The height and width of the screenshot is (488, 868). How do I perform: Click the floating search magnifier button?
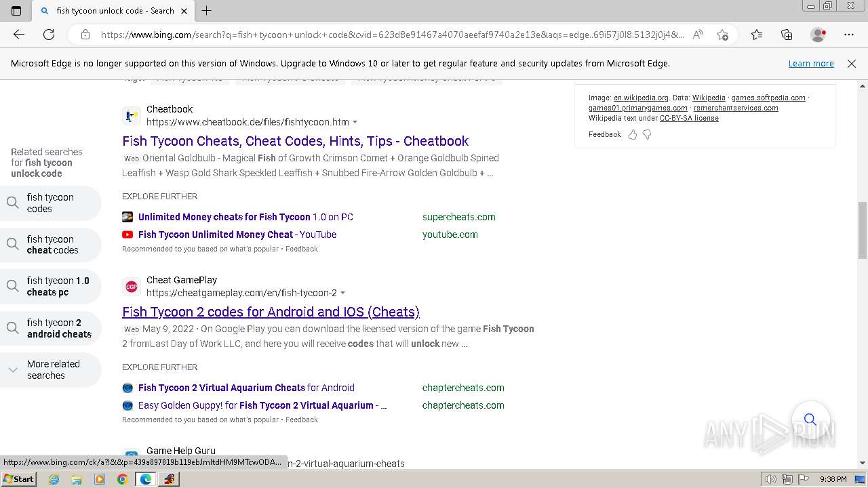[x=810, y=420]
